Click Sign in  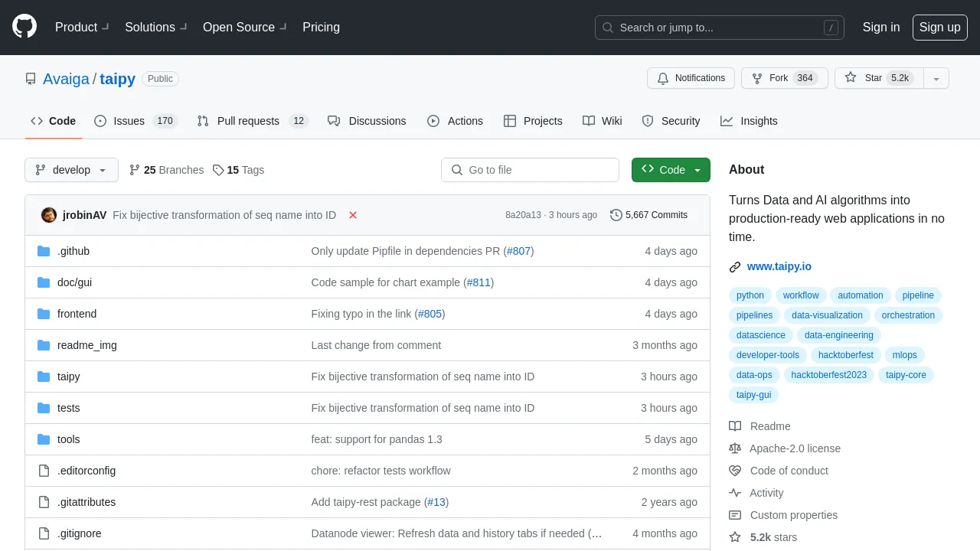881,27
